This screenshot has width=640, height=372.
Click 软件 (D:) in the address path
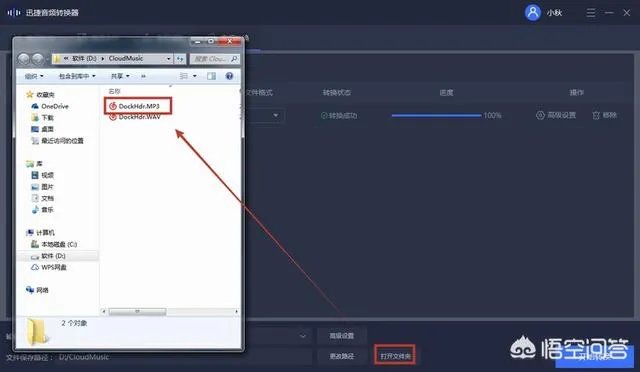(84, 59)
